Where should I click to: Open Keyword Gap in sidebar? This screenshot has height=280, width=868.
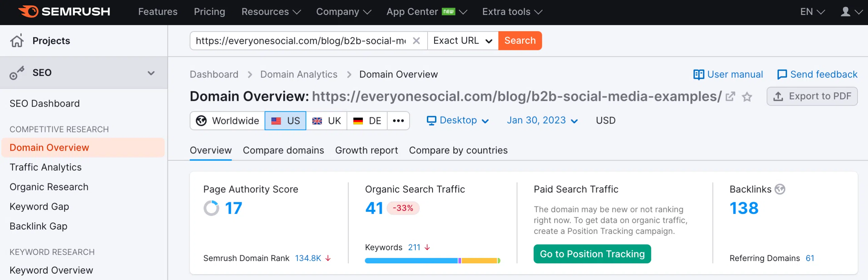coord(39,207)
